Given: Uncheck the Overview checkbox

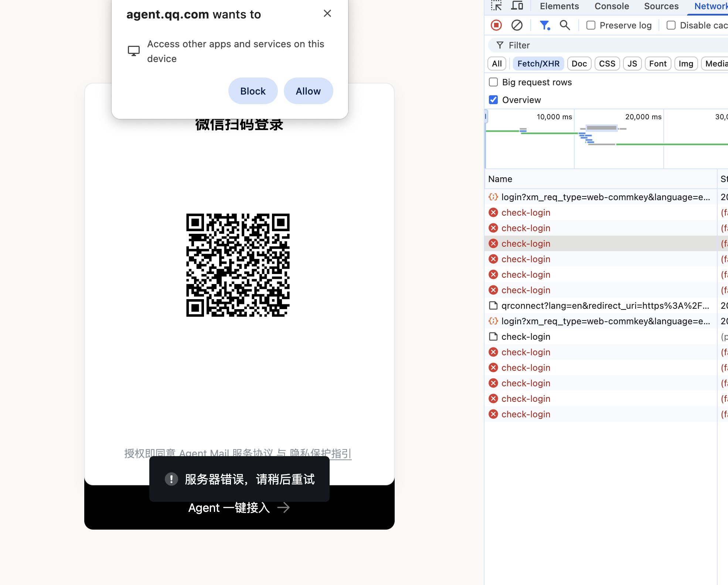Looking at the screenshot, I should pos(493,100).
